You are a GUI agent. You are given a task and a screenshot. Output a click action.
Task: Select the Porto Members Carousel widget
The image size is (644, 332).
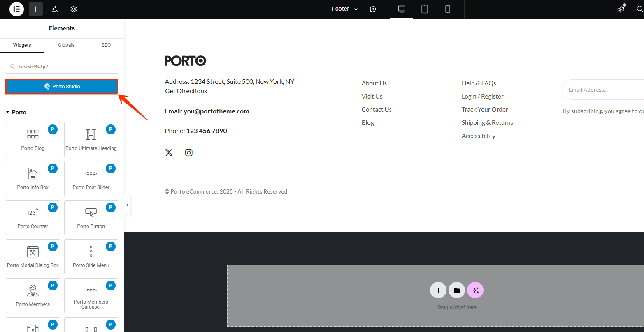91,295
